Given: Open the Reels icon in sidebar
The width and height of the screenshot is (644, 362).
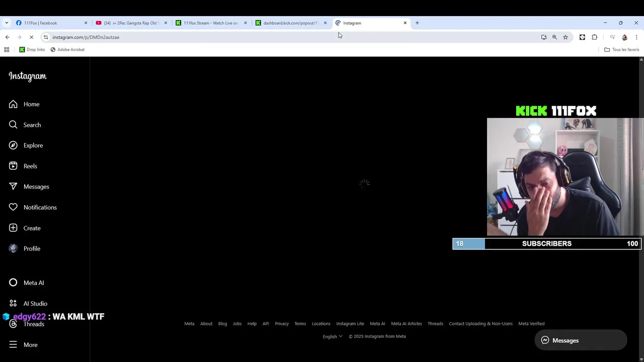Looking at the screenshot, I should pos(13,166).
